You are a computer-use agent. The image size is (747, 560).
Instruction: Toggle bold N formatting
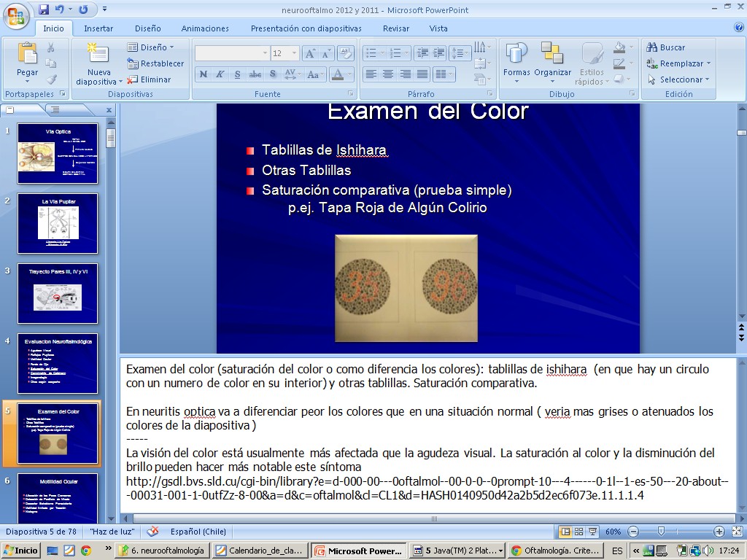[204, 74]
